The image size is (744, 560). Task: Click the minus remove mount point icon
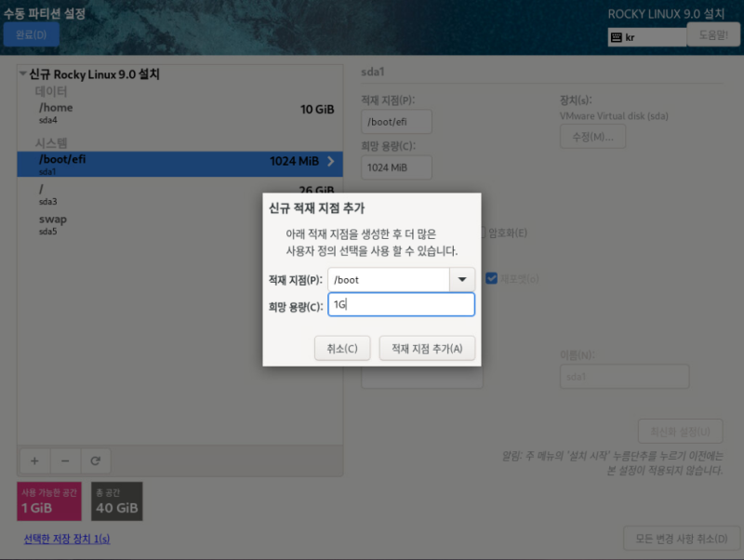coord(65,460)
